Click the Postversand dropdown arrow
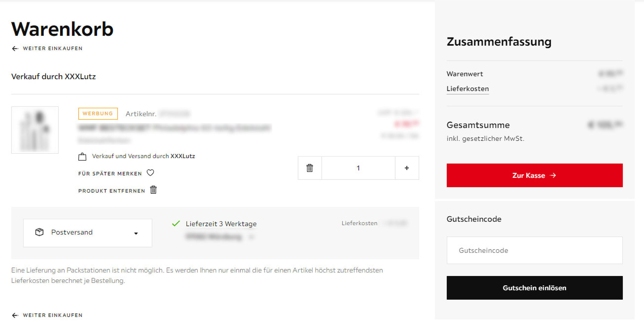This screenshot has width=644, height=322. (x=136, y=233)
